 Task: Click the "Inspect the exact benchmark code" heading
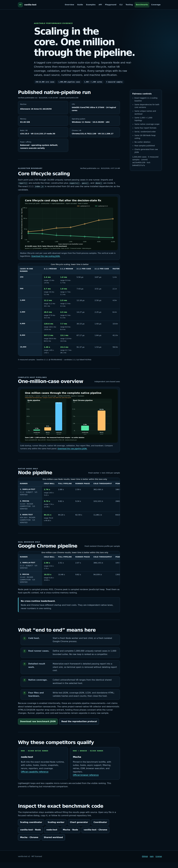pos(61,806)
